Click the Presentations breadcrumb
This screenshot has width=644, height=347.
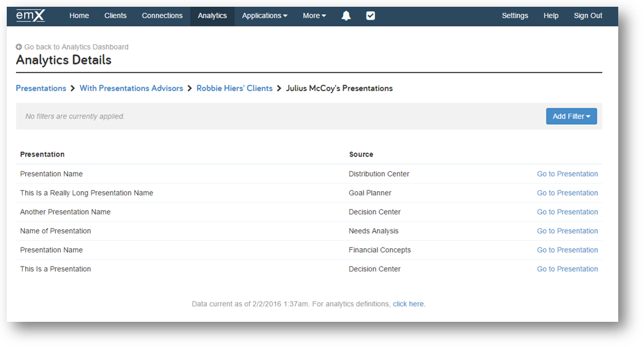pos(41,88)
